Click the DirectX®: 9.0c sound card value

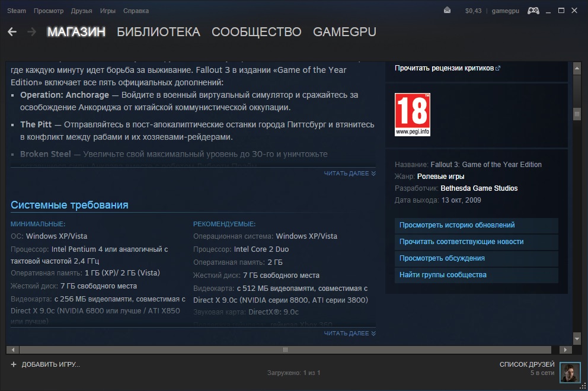click(x=273, y=312)
